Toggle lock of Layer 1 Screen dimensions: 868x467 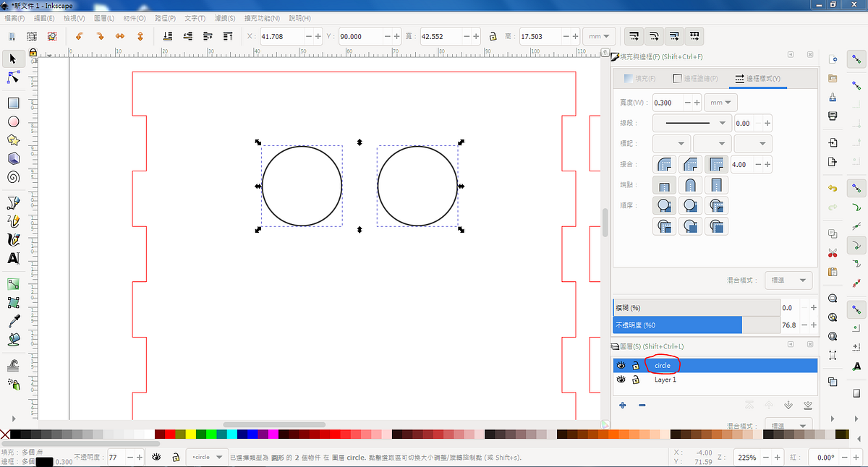point(636,380)
